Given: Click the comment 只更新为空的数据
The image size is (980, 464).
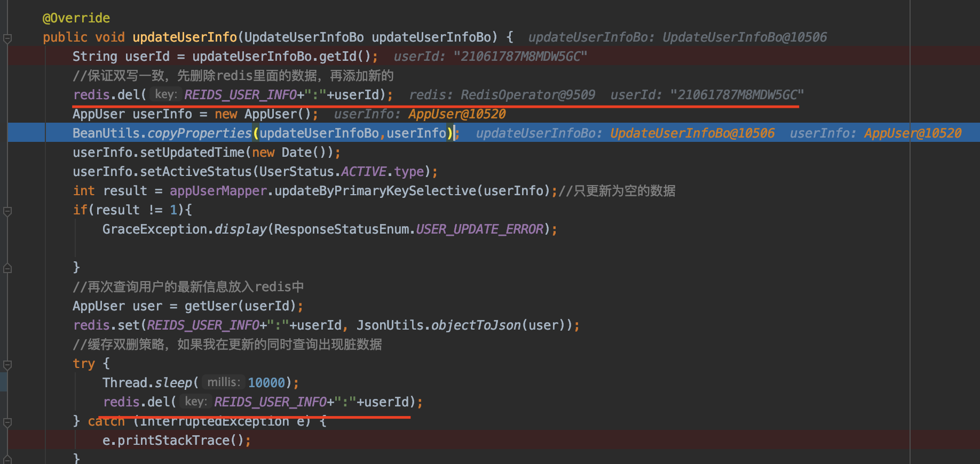Looking at the screenshot, I should pyautogui.click(x=617, y=191).
